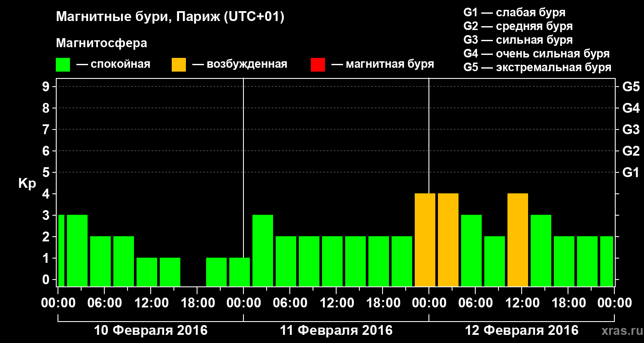The image size is (644, 343).
Task: Click the 'G2' label on right axis
Action: coord(631,151)
